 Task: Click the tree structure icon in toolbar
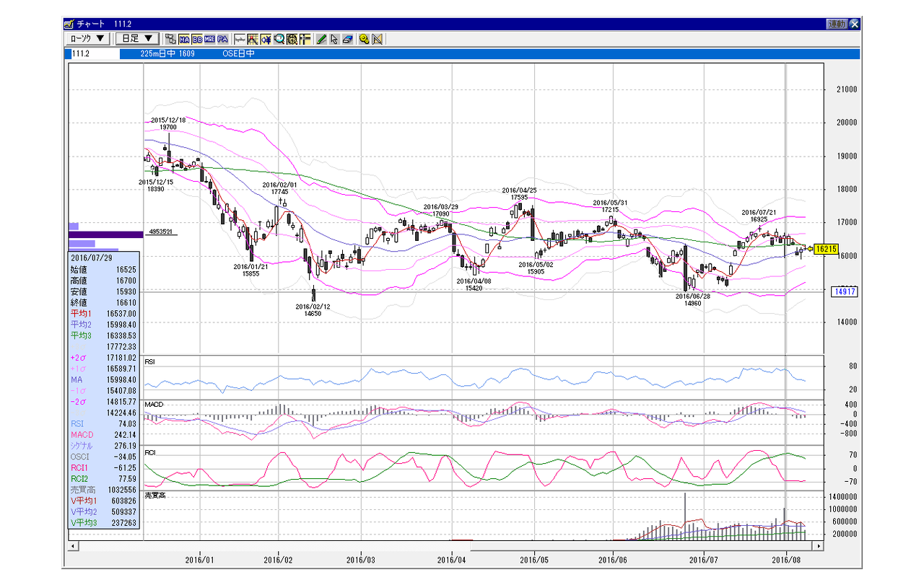coord(170,39)
